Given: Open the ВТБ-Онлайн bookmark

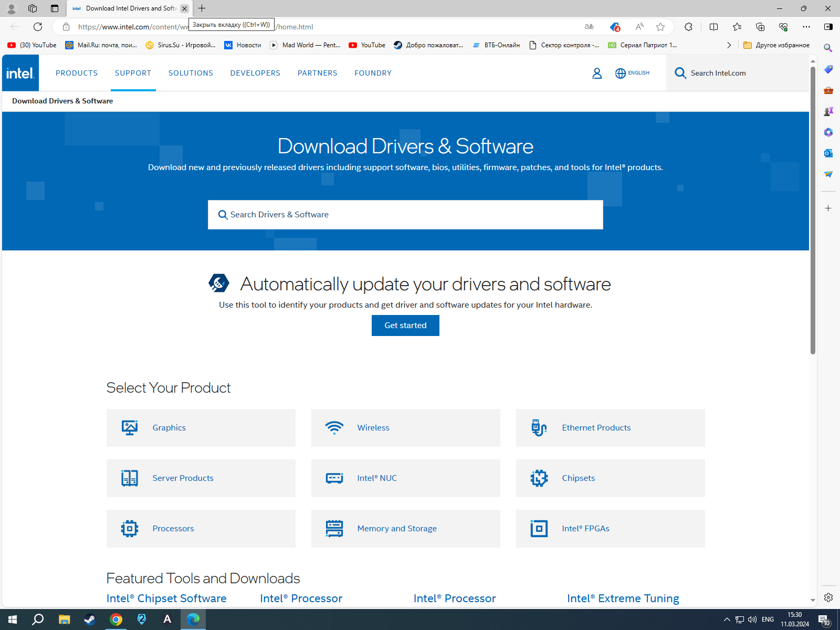Looking at the screenshot, I should pyautogui.click(x=496, y=45).
